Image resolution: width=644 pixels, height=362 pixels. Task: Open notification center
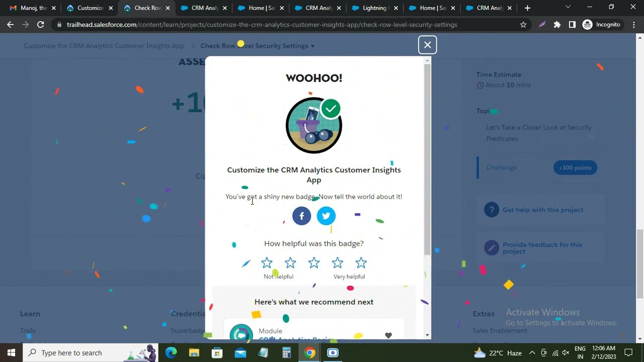pyautogui.click(x=628, y=352)
